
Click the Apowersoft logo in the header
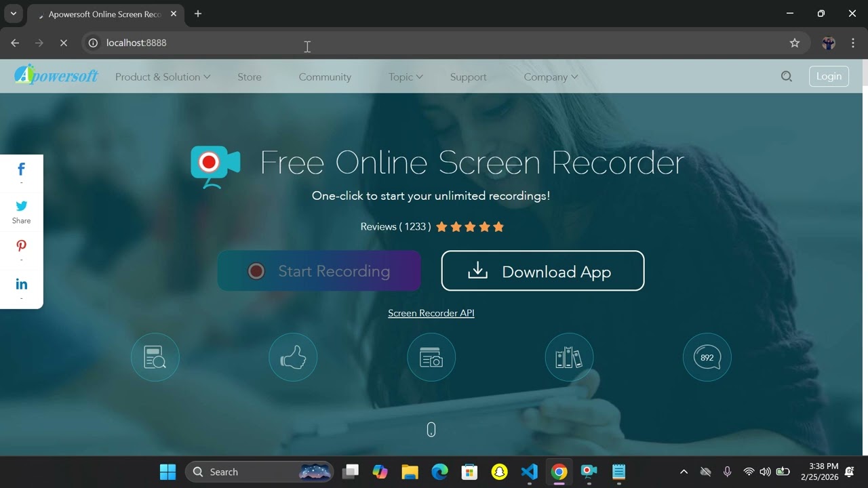[56, 75]
